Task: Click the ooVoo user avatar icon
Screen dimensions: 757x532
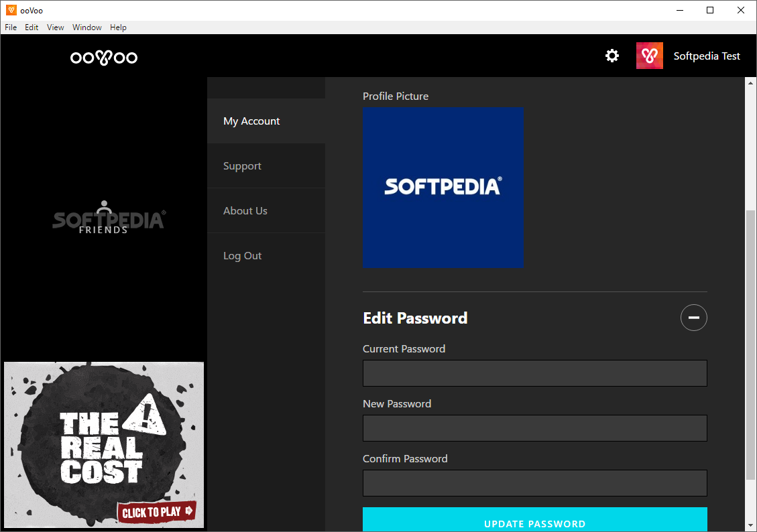Action: coord(649,56)
